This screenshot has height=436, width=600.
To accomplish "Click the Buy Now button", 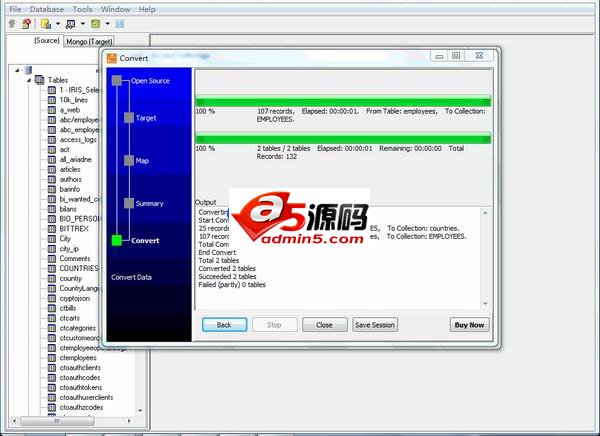I will (469, 325).
